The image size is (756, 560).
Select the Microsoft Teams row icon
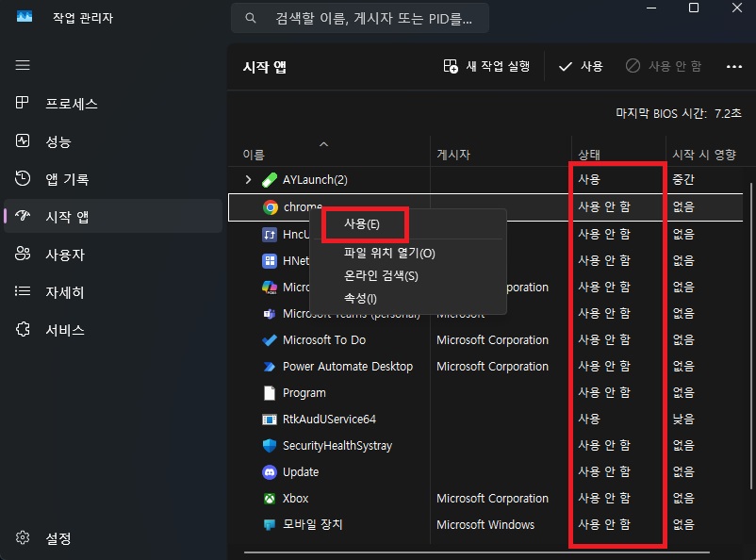click(x=270, y=314)
